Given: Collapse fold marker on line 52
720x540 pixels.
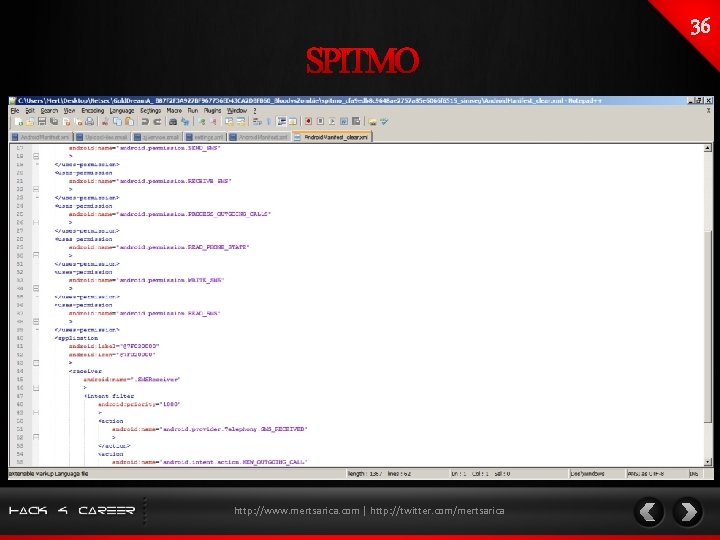Looking at the screenshot, I should pyautogui.click(x=36, y=437).
